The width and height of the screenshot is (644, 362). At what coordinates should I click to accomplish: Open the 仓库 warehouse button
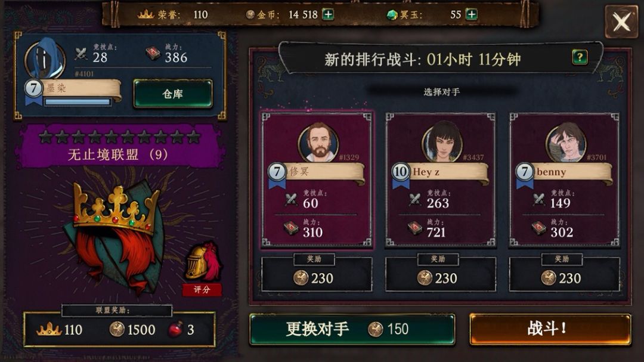point(173,94)
